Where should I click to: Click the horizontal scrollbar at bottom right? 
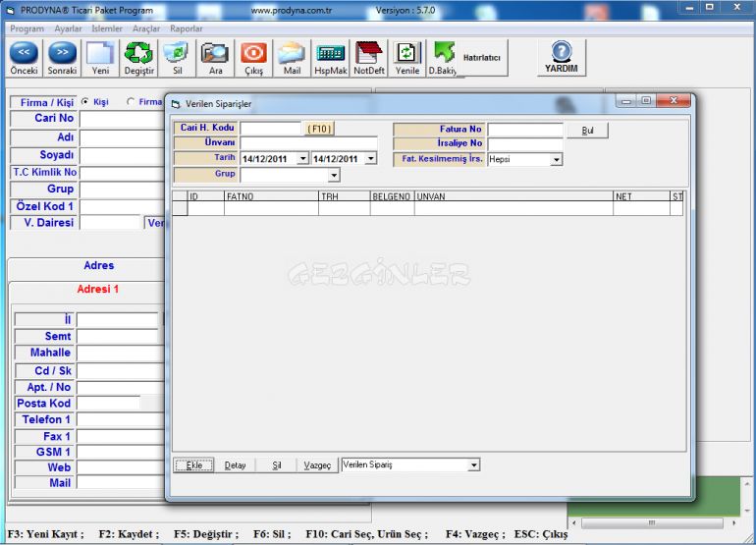coord(652,522)
